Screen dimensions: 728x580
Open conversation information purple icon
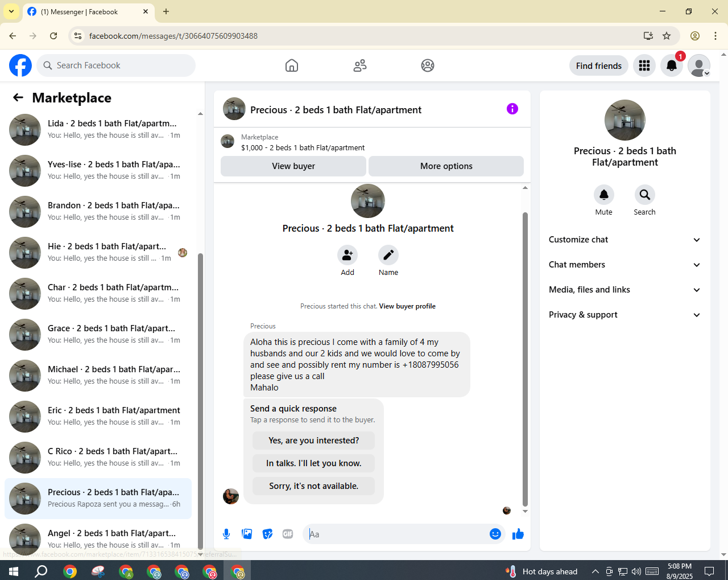click(512, 109)
